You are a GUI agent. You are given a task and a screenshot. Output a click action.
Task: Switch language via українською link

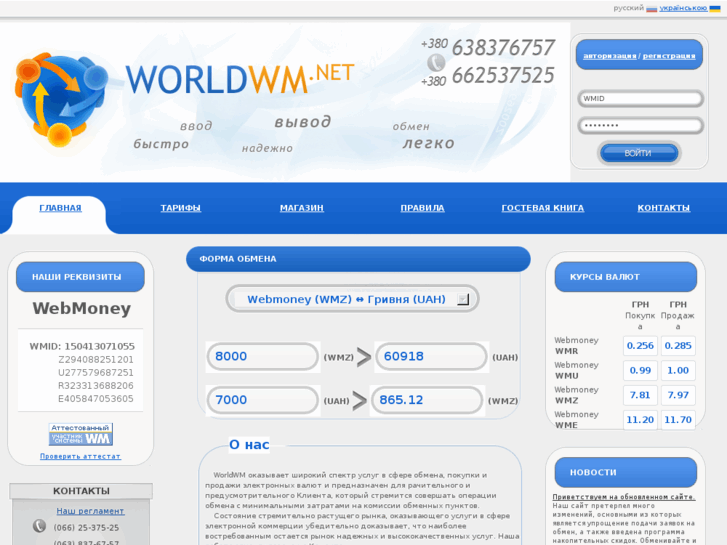tap(683, 8)
